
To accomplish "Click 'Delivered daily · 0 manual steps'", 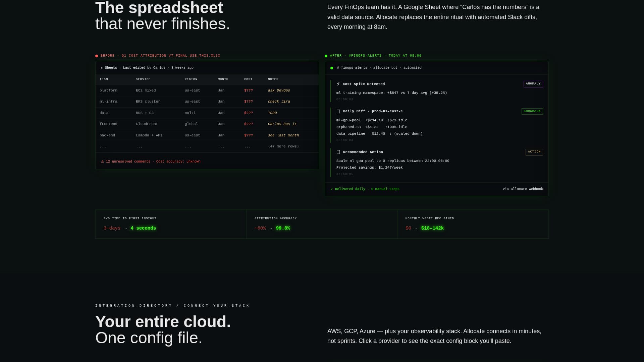I will pyautogui.click(x=367, y=189).
